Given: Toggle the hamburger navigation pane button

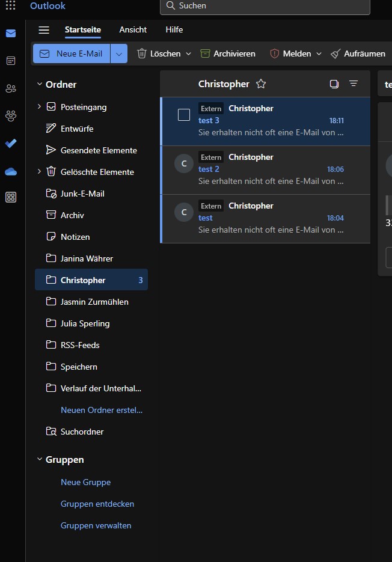Looking at the screenshot, I should pos(44,30).
